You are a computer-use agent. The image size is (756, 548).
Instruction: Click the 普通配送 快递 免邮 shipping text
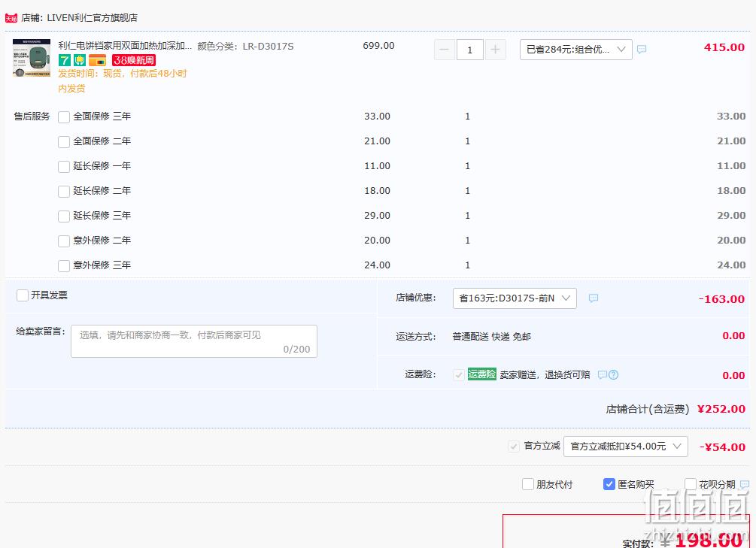[492, 337]
